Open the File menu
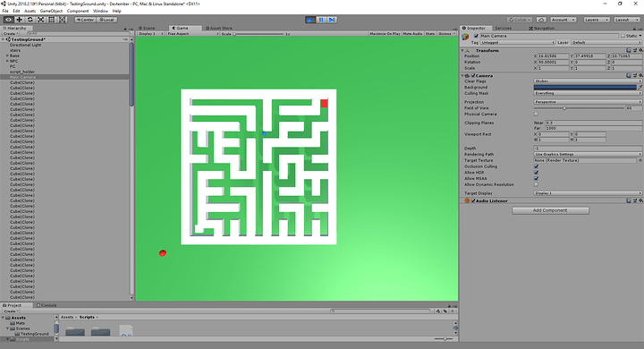The height and width of the screenshot is (349, 644). pos(5,11)
